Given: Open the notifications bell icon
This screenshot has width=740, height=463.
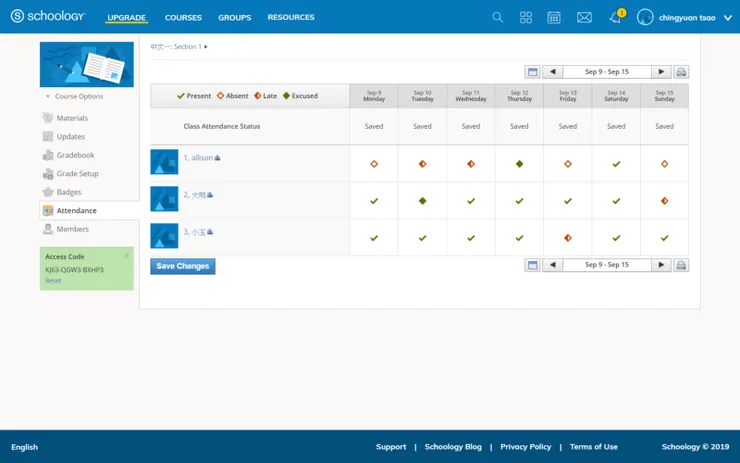Looking at the screenshot, I should (615, 17).
